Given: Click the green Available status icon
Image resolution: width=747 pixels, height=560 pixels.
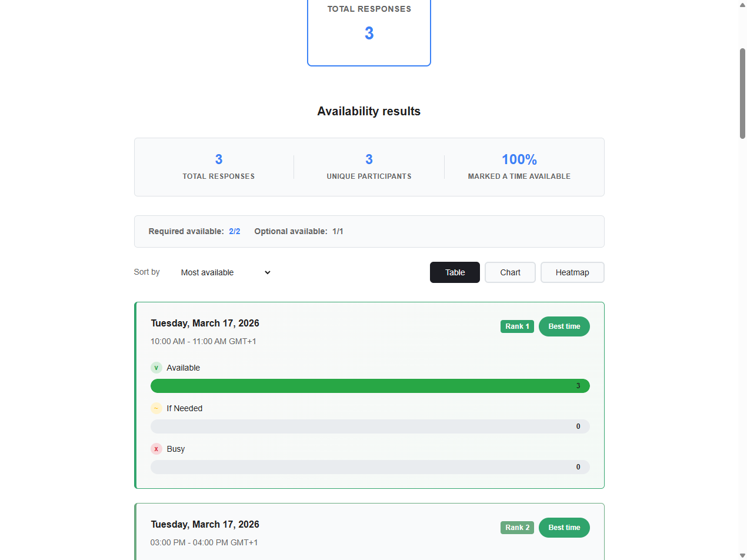Looking at the screenshot, I should tap(156, 367).
